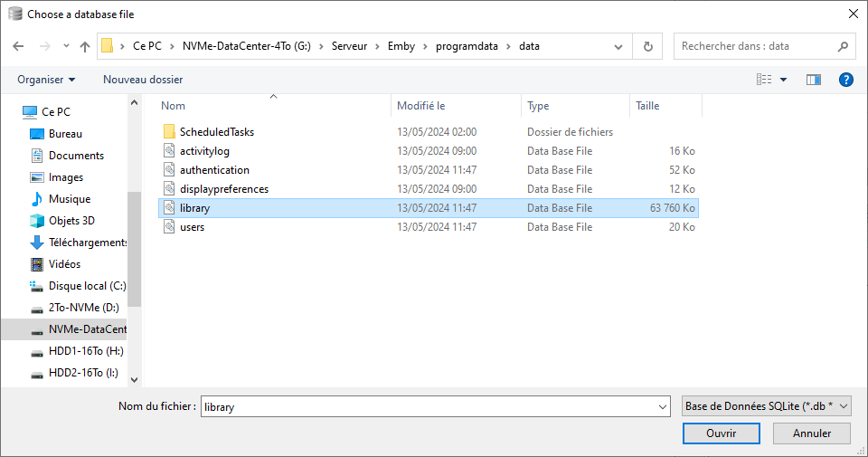Open Téléchargements in the sidebar

point(88,243)
